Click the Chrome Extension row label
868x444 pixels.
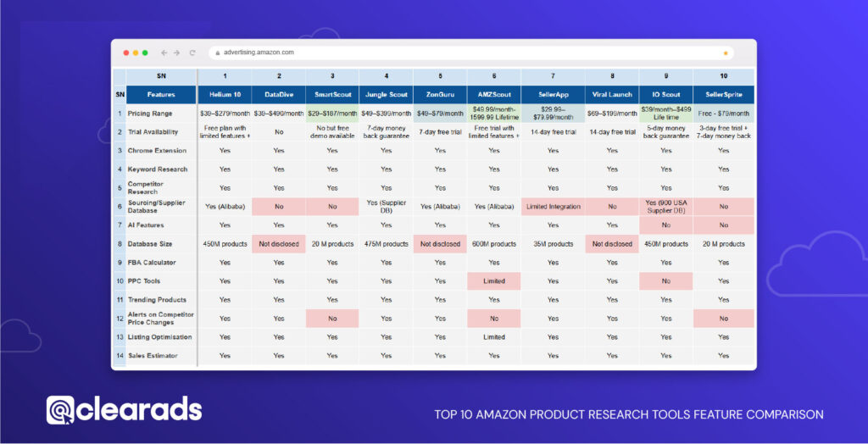tap(161, 151)
